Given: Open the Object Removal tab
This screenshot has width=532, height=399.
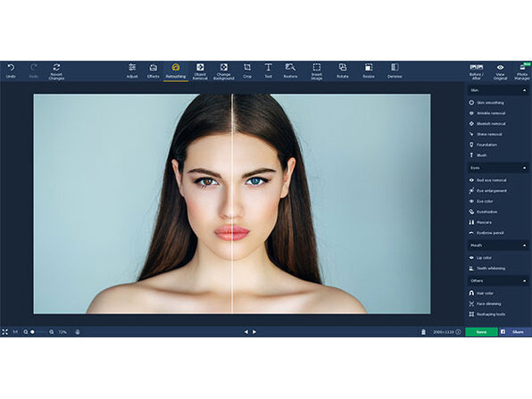Looking at the screenshot, I should click(x=200, y=71).
